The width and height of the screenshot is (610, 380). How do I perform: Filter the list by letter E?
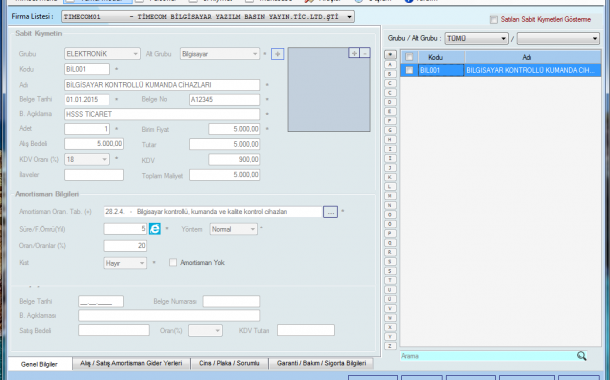(390, 111)
